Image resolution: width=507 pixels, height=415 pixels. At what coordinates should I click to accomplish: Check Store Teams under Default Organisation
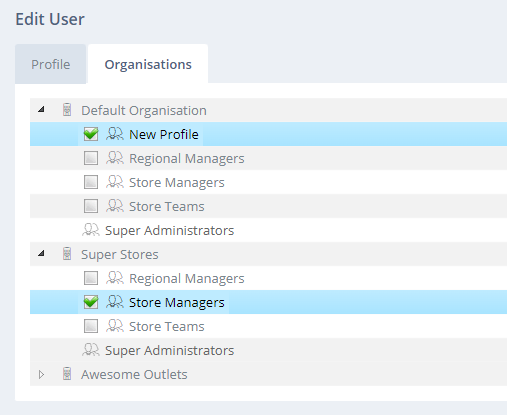click(91, 206)
